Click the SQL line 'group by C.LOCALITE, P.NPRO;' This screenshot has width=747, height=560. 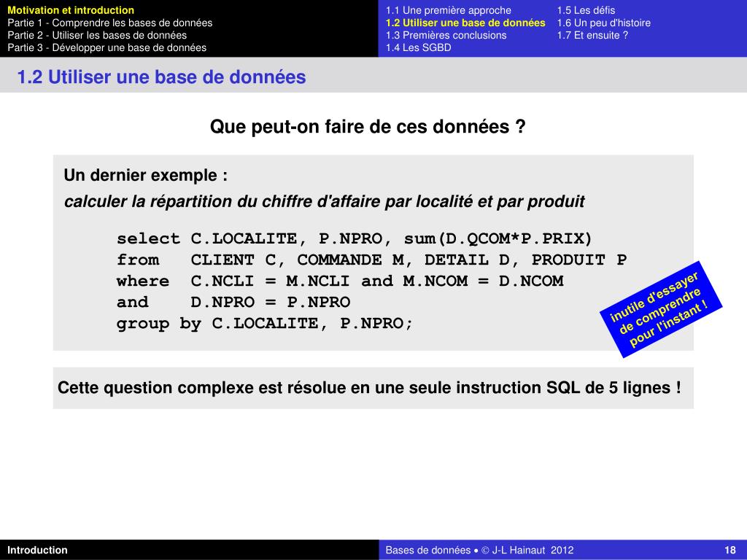264,324
